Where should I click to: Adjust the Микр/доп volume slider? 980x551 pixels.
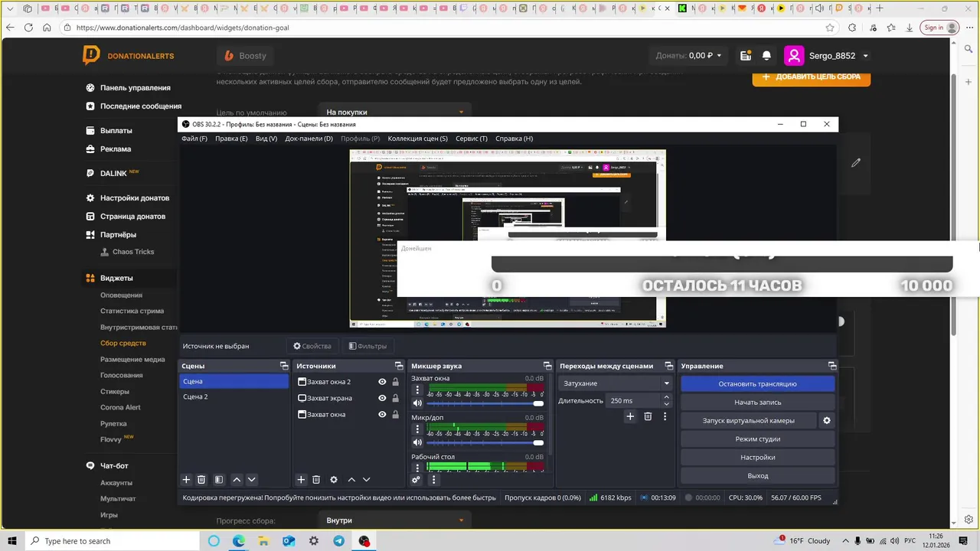(485, 442)
